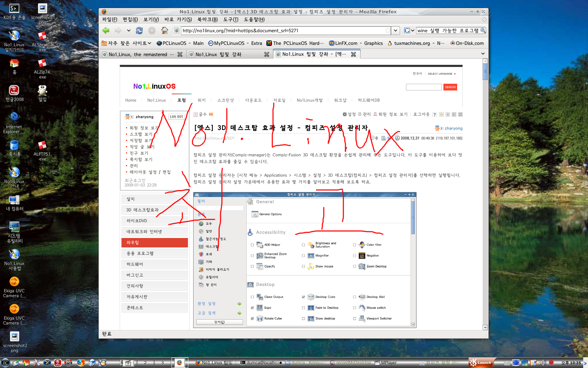This screenshot has height=368, width=588.
Task: Open ALShow17.exe desktop icon
Action: 42,41
